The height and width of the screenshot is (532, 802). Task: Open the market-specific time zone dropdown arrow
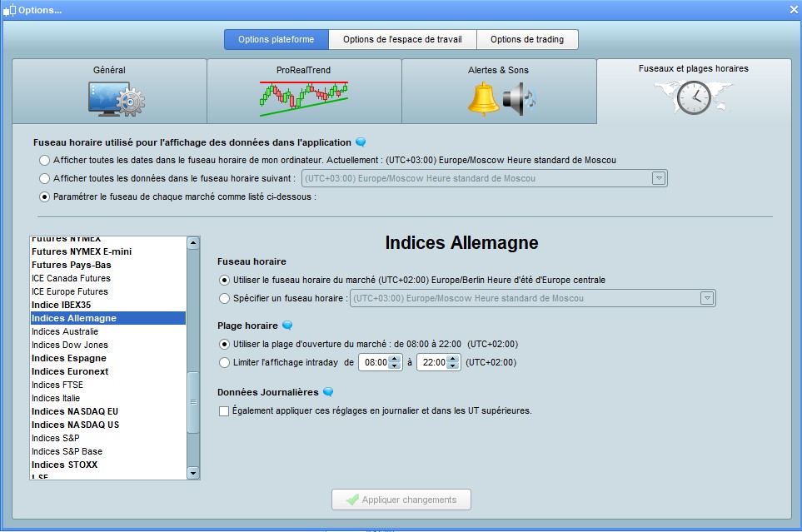coord(707,298)
